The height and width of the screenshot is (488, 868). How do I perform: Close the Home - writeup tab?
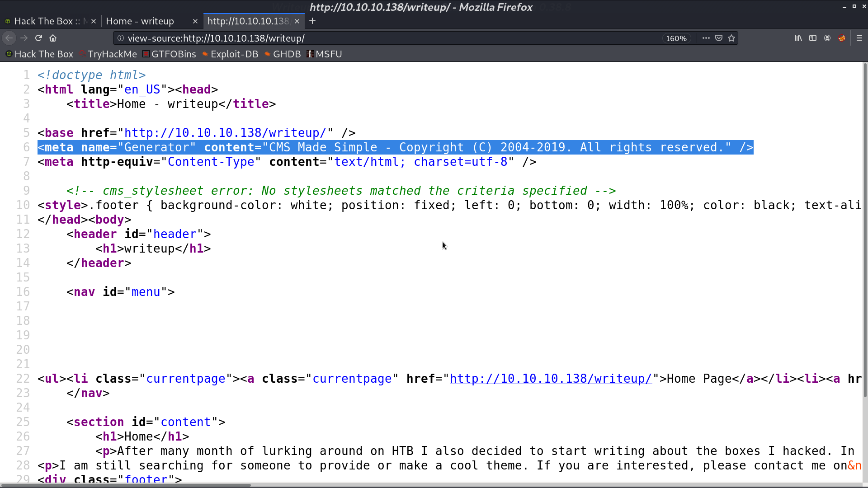[x=195, y=21]
